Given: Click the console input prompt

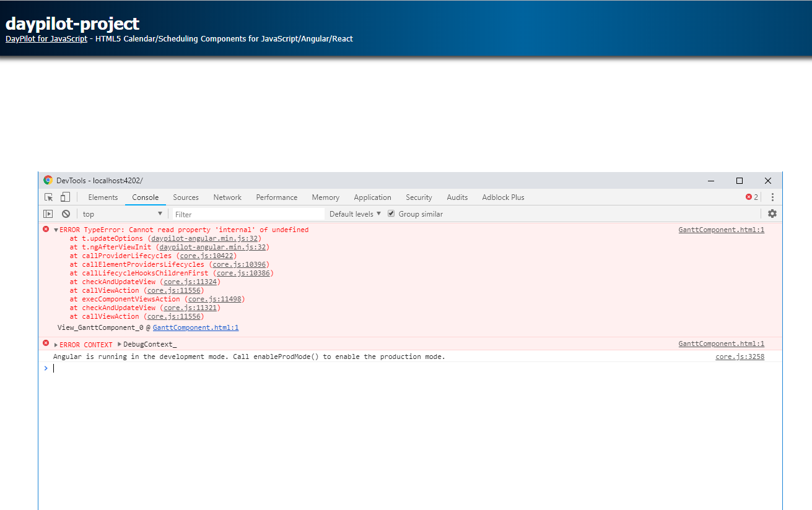Looking at the screenshot, I should 409,368.
